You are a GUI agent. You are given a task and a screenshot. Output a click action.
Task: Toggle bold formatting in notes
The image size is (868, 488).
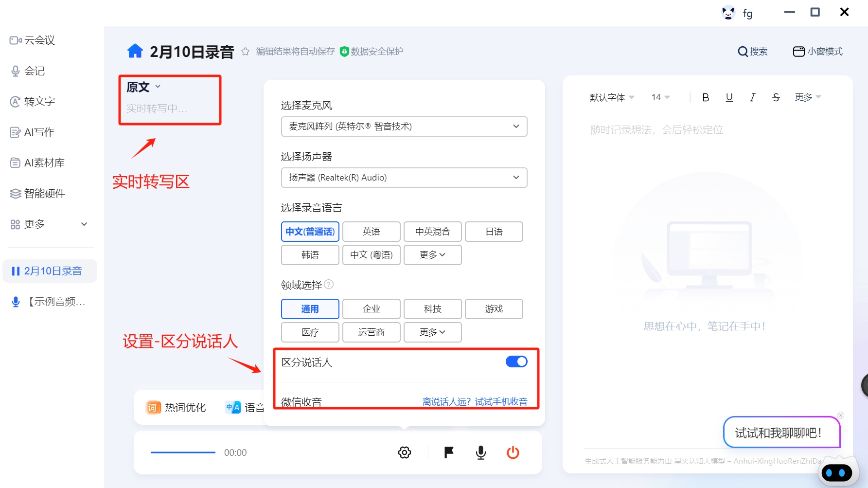pos(706,97)
